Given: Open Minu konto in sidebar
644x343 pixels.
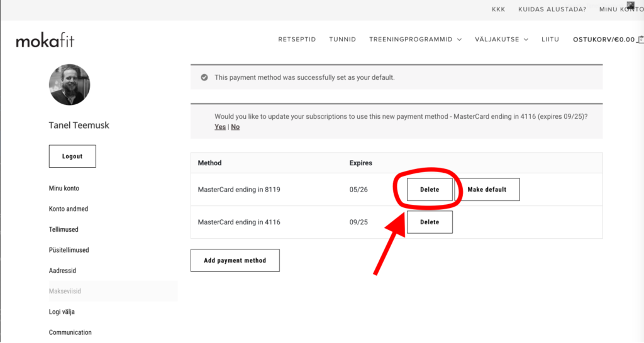Looking at the screenshot, I should [64, 188].
